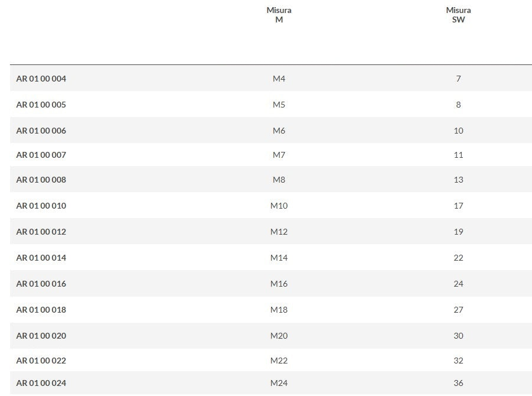The width and height of the screenshot is (532, 396).
Task: Click the M22 size cell
Action: click(279, 361)
